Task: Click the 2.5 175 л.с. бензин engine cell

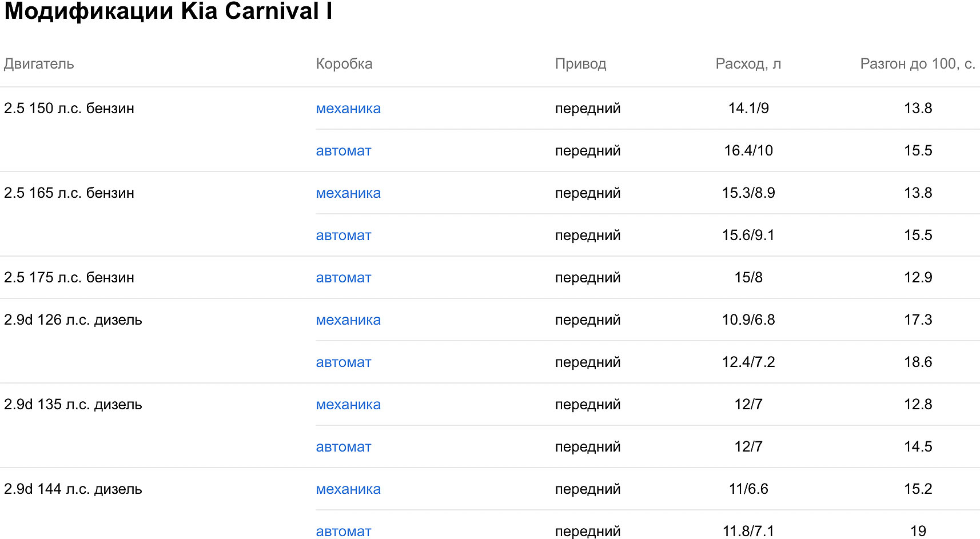Action: (69, 278)
